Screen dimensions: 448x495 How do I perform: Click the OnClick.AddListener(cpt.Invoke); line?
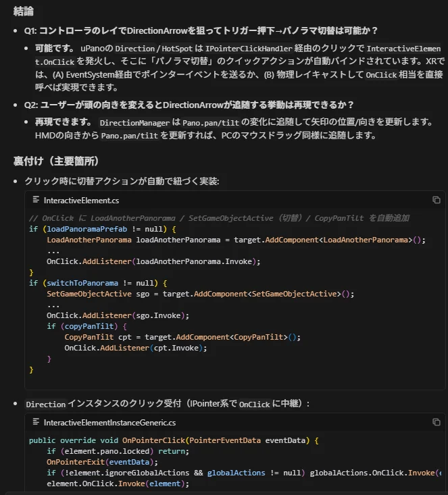pyautogui.click(x=136, y=348)
